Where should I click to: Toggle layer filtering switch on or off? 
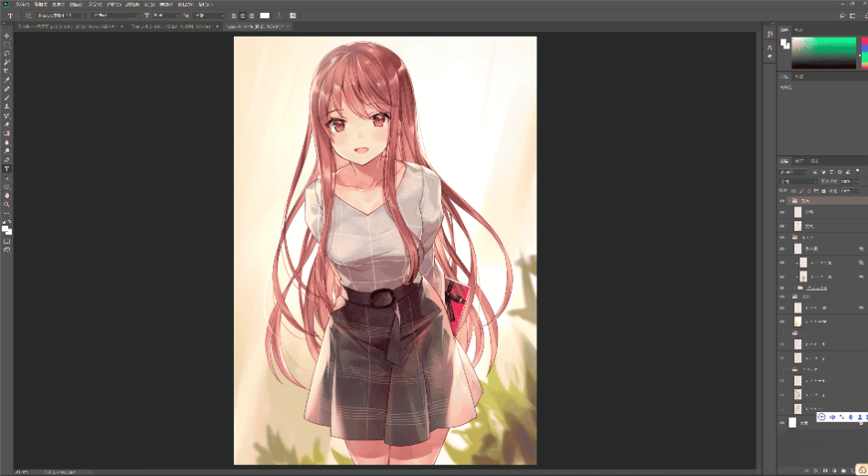[857, 172]
